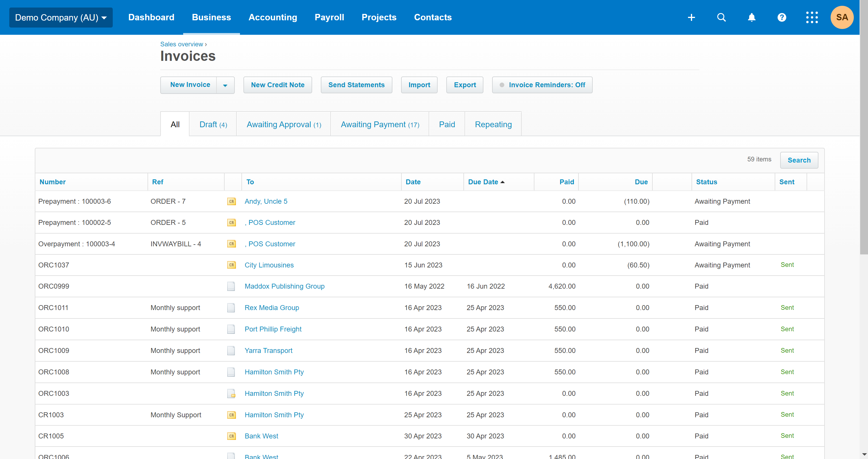Open the City Limousines contact link

[269, 265]
